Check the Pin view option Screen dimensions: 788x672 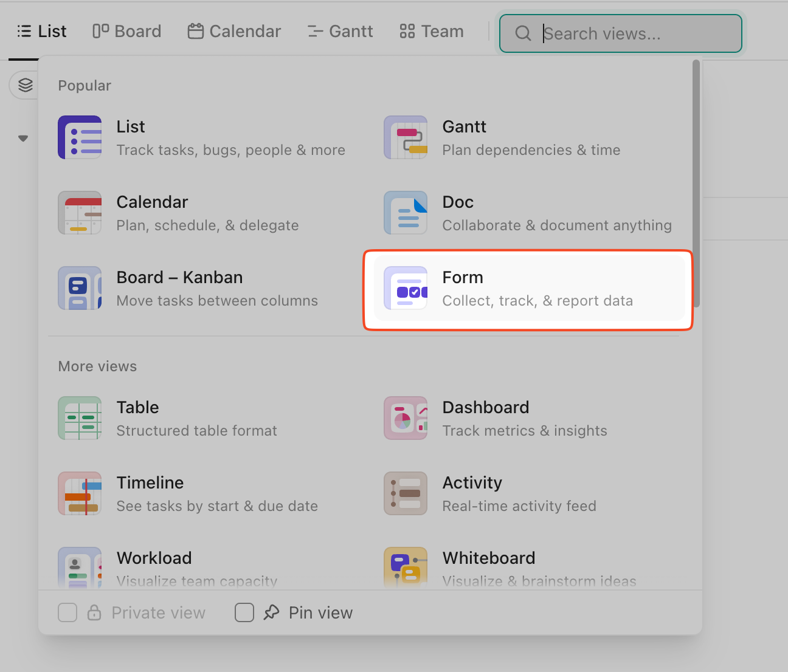point(244,612)
